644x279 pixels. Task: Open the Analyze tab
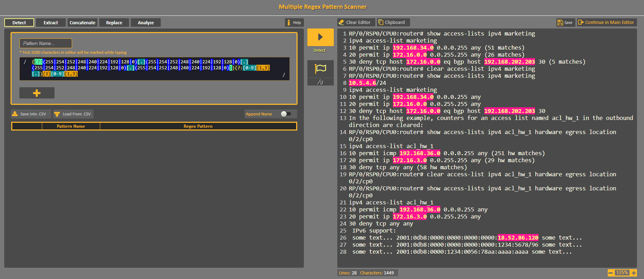click(x=146, y=23)
